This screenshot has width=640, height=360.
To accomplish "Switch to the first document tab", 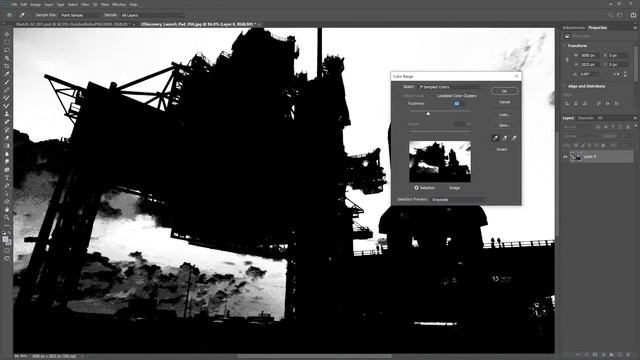I will (72, 24).
